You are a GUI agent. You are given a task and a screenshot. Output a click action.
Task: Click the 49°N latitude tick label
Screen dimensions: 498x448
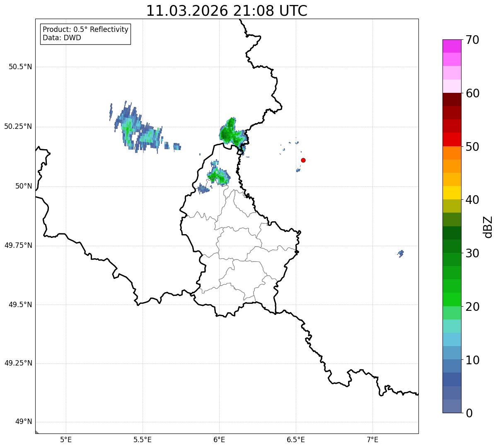[x=23, y=422]
